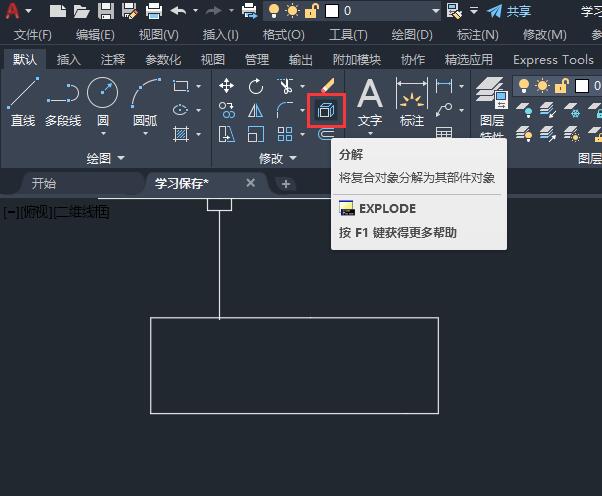The height and width of the screenshot is (496, 602).
Task: Select the Linear dimension icon
Action: pyautogui.click(x=444, y=86)
